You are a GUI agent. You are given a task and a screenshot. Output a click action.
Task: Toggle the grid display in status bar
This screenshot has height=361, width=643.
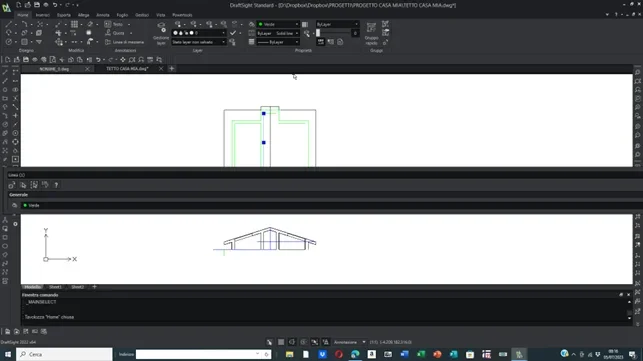(x=281, y=342)
